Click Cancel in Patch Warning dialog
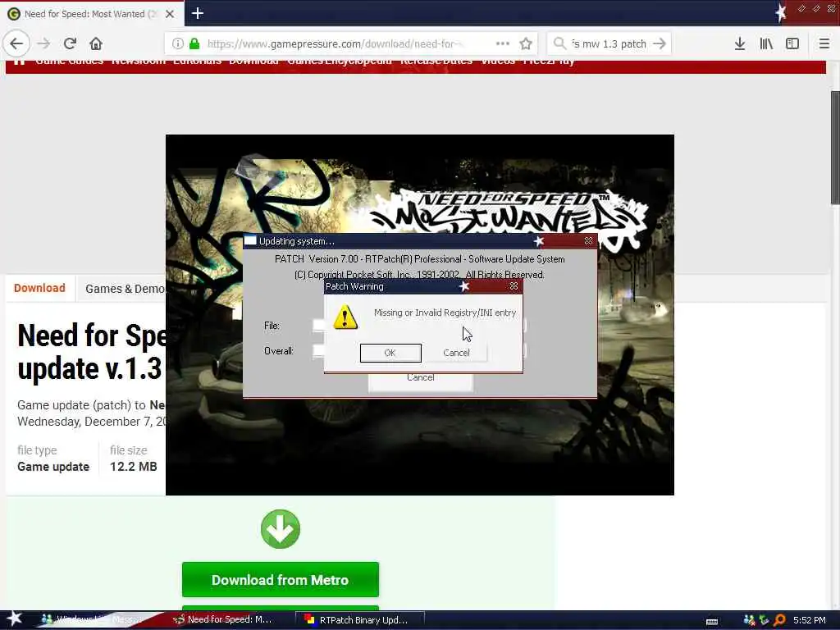Image resolution: width=840 pixels, height=630 pixels. tap(456, 353)
